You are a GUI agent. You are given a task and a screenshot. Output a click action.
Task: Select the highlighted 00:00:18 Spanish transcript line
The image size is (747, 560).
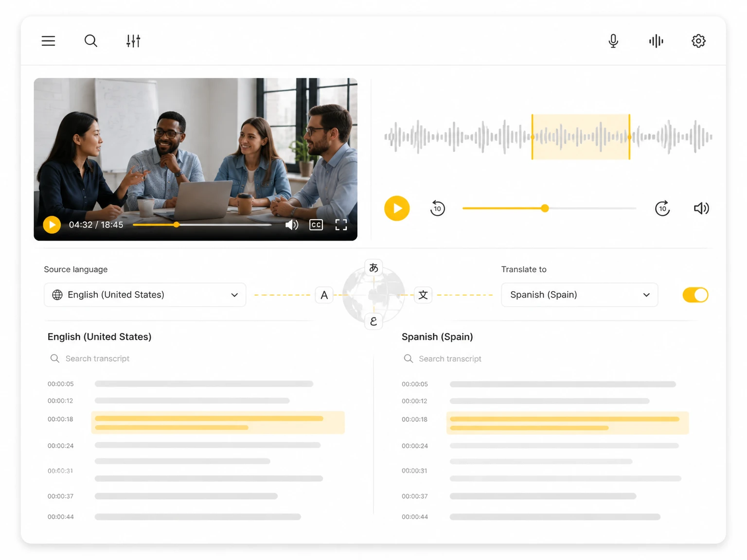tap(568, 423)
